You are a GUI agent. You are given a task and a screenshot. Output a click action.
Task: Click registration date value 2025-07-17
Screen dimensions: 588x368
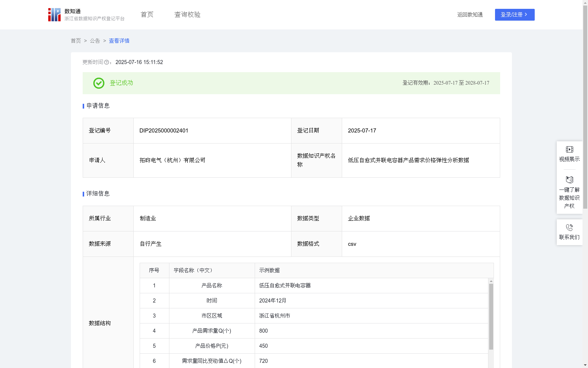362,131
